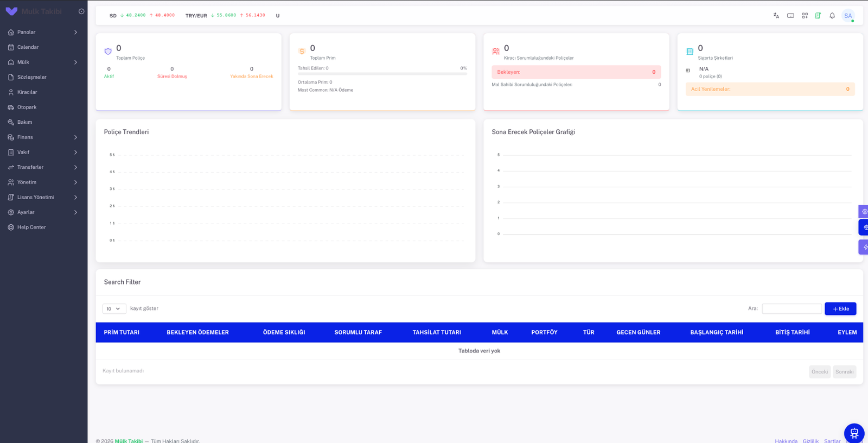Sort by PRİM TUTARI column header
Image resolution: width=868 pixels, height=443 pixels.
click(122, 332)
